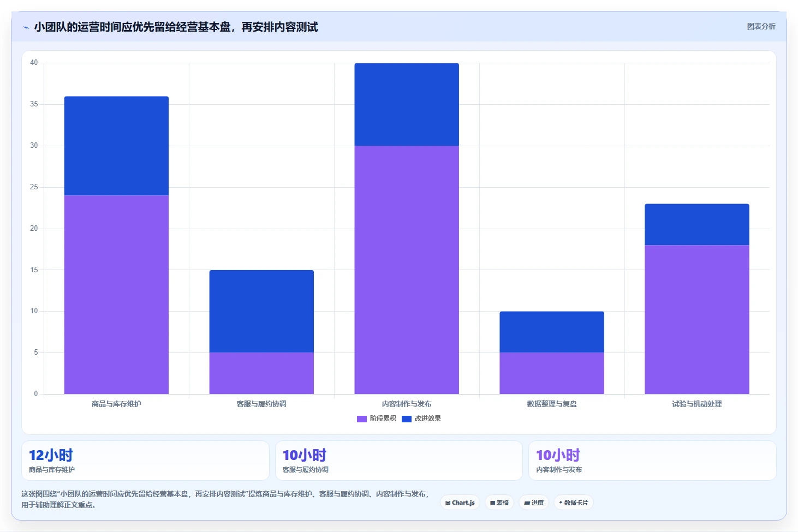This screenshot has height=532, width=798.
Task: Click the purple segment of 商品与库存维护 bar
Action: coord(116,295)
